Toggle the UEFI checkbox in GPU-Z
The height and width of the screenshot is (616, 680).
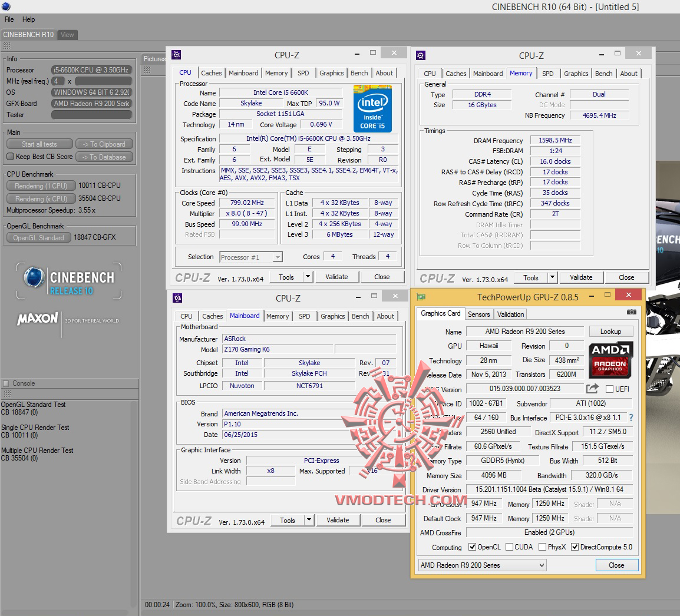click(x=609, y=389)
